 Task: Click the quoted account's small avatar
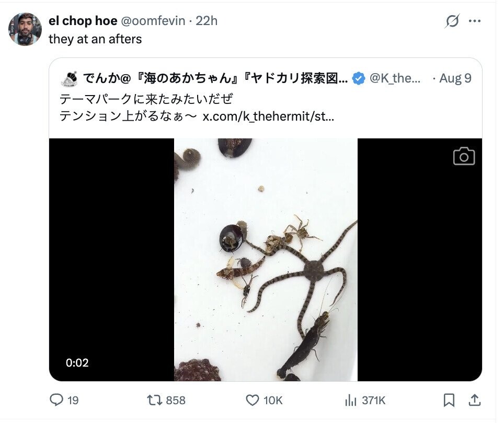tap(69, 79)
